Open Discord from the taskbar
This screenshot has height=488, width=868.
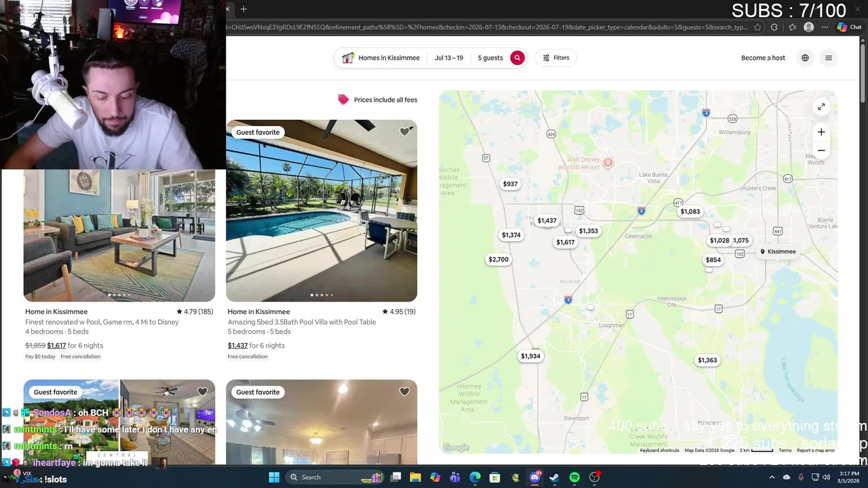[x=534, y=477]
